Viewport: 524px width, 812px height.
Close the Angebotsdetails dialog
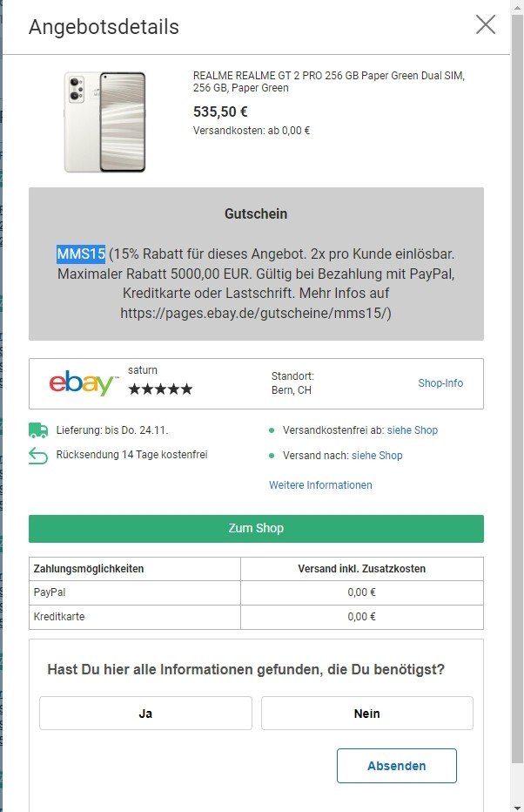(485, 25)
